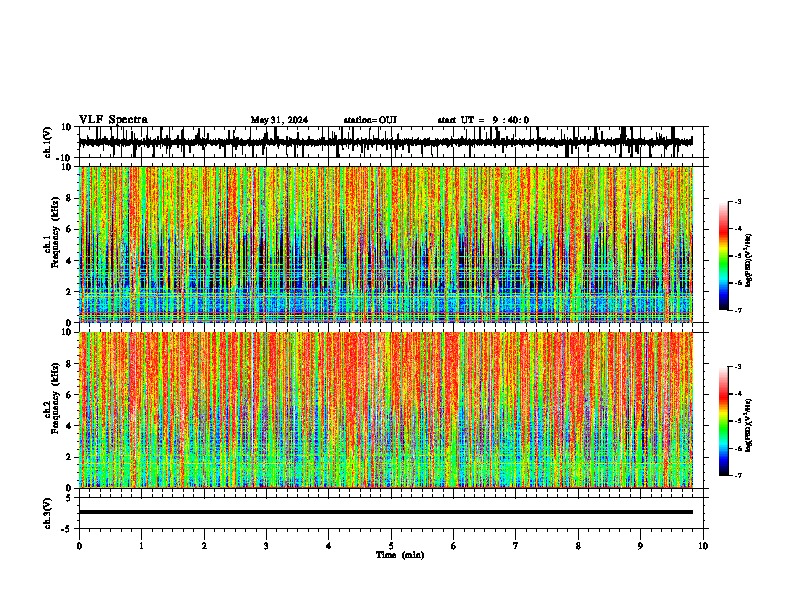
Task: Click tick label "8" on the time axis
Action: point(578,546)
